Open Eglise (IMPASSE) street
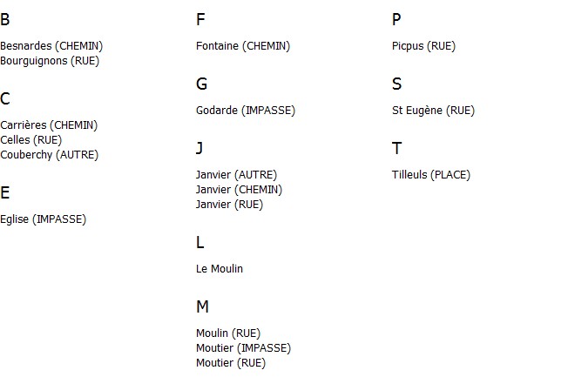 [x=44, y=219]
